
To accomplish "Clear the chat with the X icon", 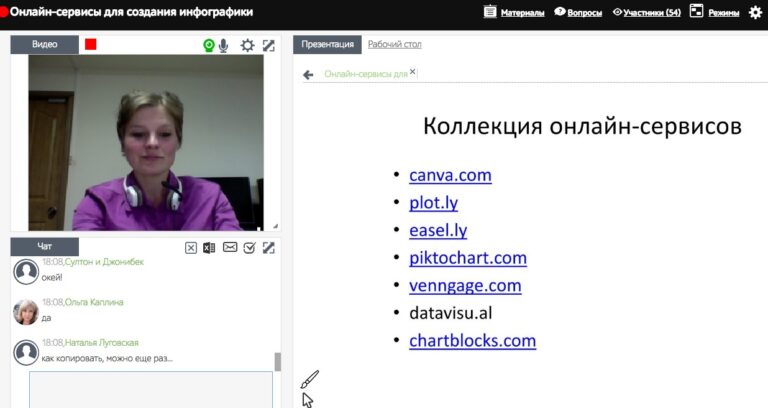I will [x=191, y=248].
